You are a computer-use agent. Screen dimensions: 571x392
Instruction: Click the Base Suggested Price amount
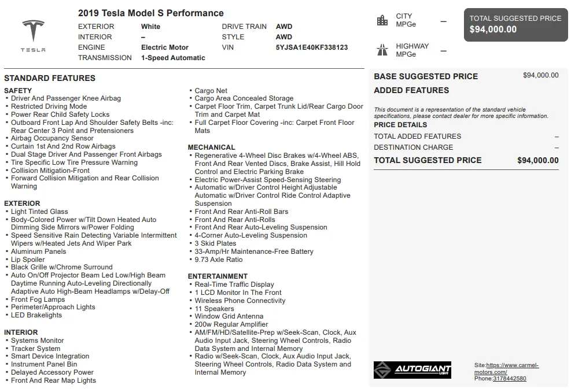[x=540, y=75]
